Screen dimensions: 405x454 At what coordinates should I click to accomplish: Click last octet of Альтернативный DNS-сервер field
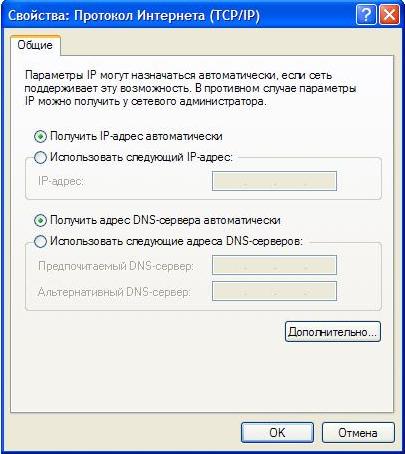tap(321, 291)
